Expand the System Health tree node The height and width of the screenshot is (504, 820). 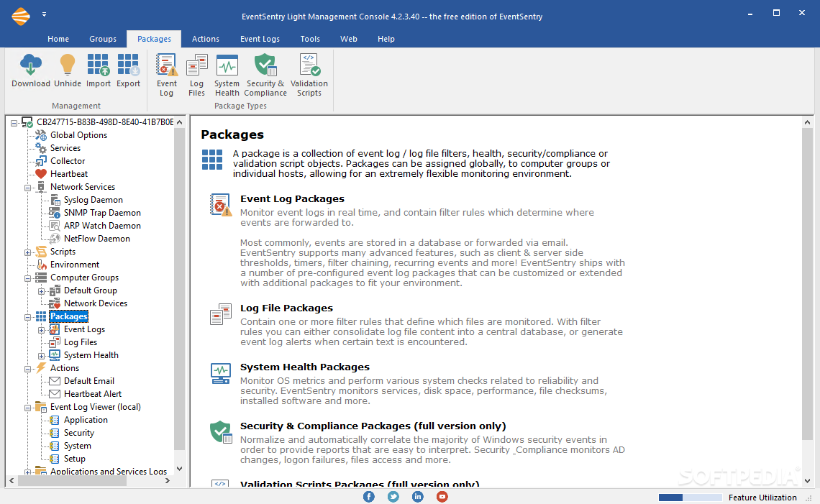click(41, 356)
